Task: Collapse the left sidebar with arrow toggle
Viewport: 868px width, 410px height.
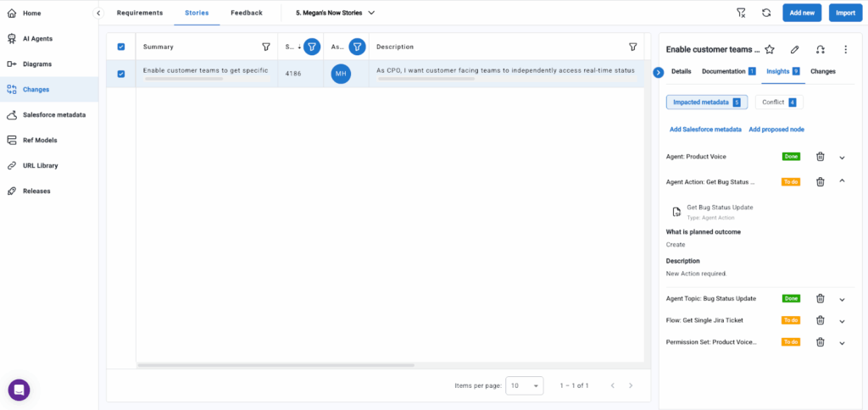Action: 98,13
